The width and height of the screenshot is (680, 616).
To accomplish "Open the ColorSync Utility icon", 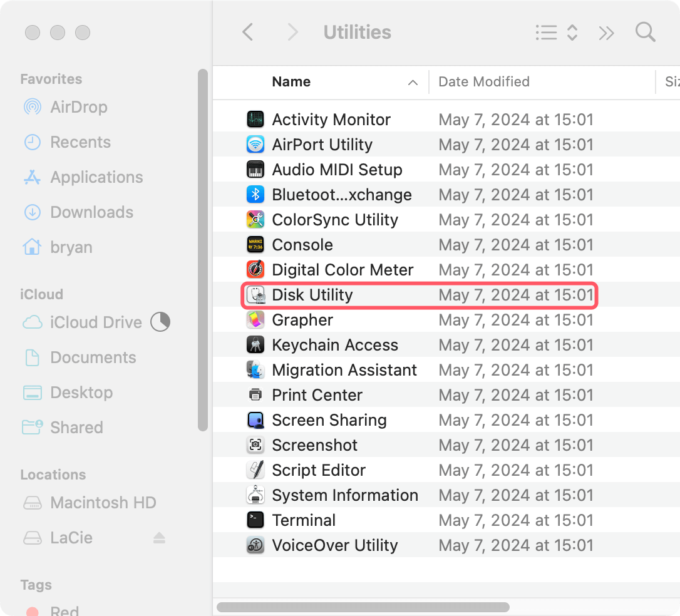I will coord(258,220).
